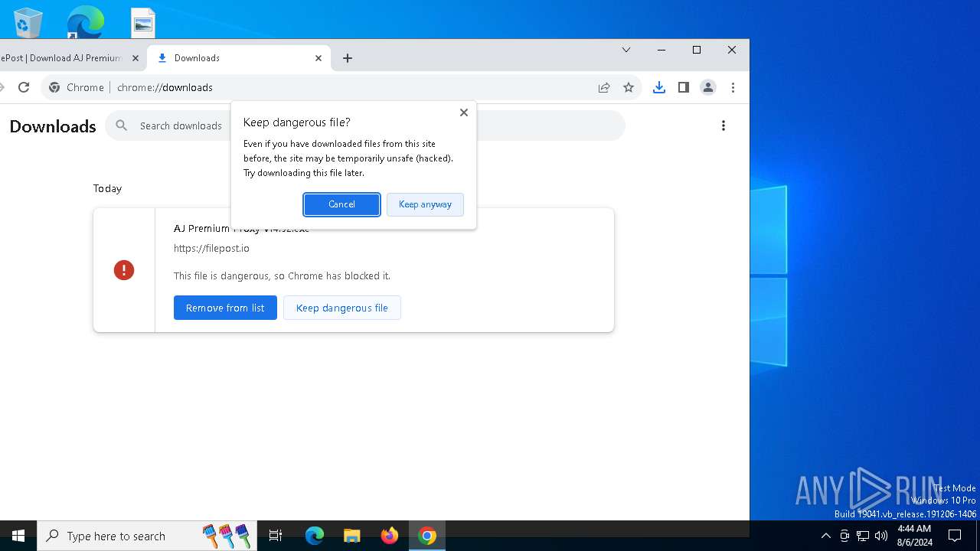980x551 pixels.
Task: Click the Chrome site info chip
Action: [x=77, y=87]
